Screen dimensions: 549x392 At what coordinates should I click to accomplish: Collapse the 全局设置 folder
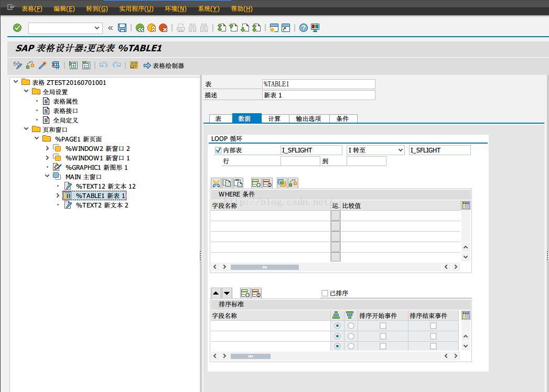point(26,91)
